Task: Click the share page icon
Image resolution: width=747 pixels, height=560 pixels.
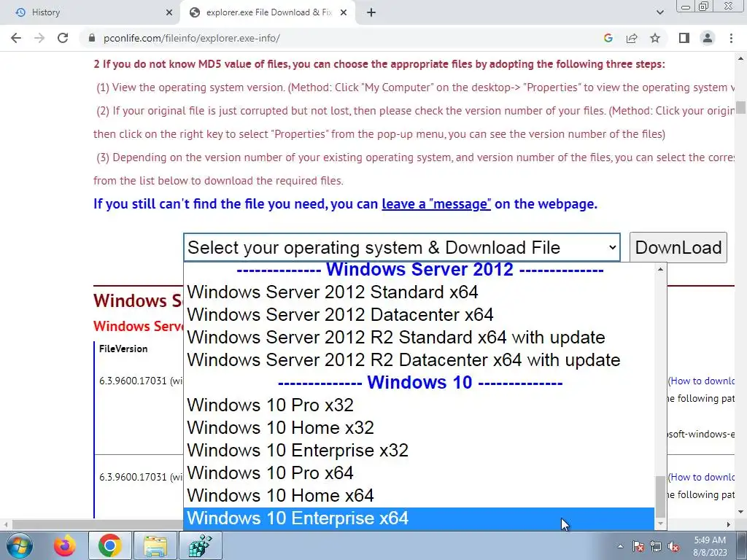Action: (632, 38)
